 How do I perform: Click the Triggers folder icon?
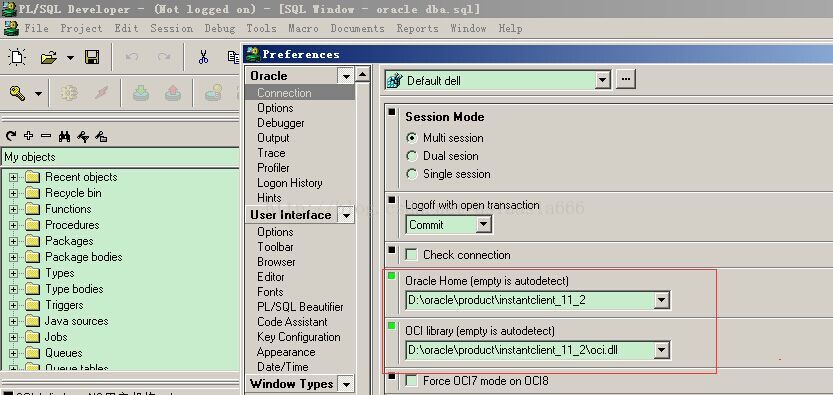32,305
